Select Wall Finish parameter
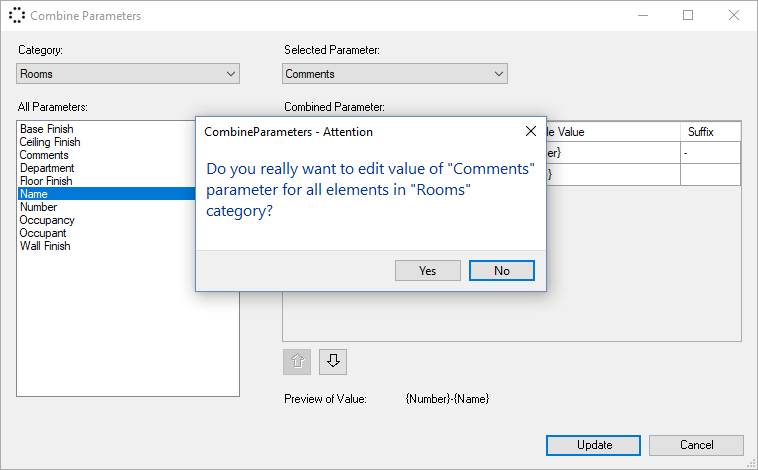The height and width of the screenshot is (470, 758). click(x=45, y=246)
